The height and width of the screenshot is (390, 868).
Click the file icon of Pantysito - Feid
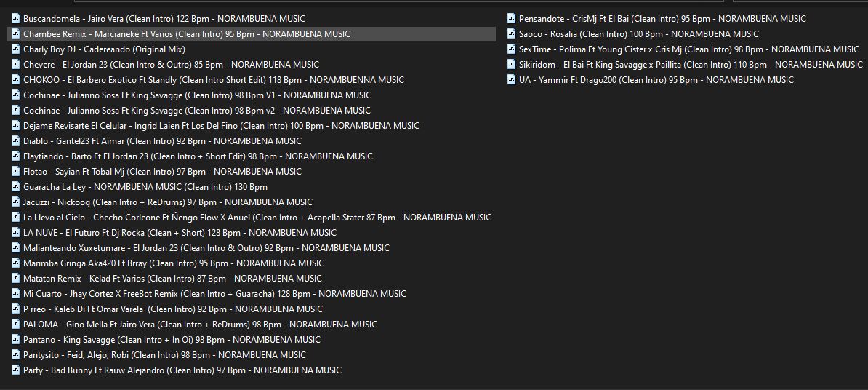pyautogui.click(x=15, y=355)
